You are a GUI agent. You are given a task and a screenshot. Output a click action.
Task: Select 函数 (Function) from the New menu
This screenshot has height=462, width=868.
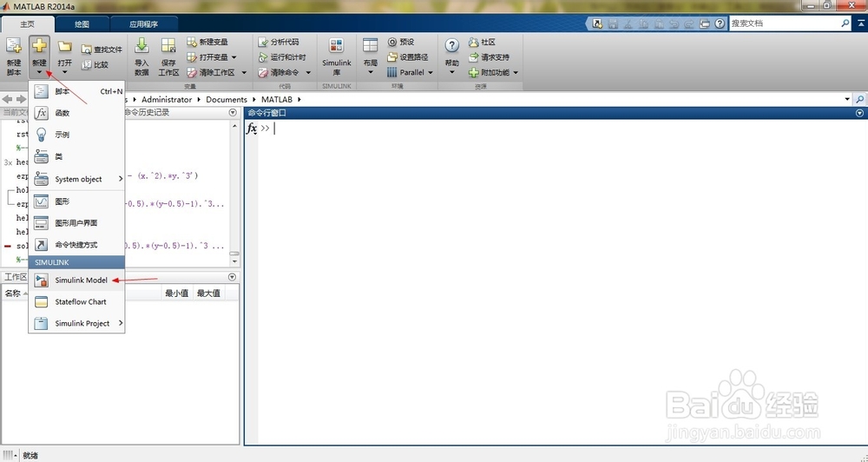(77, 113)
